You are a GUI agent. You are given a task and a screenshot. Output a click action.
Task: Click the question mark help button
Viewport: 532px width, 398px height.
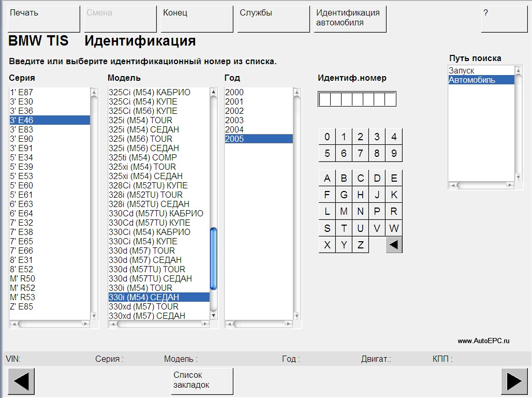click(x=504, y=19)
